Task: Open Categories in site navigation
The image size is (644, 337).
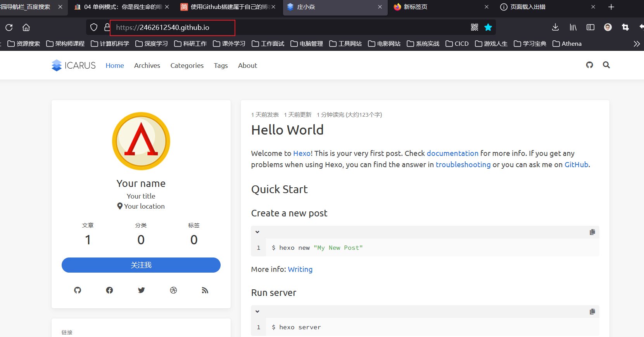Action: click(x=187, y=66)
